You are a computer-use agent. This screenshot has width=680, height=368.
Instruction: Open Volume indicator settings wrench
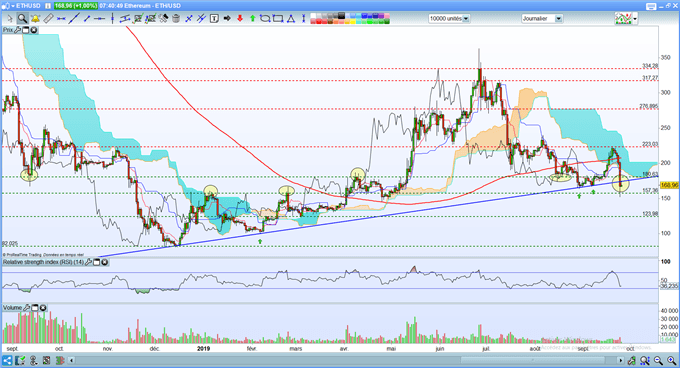27,308
